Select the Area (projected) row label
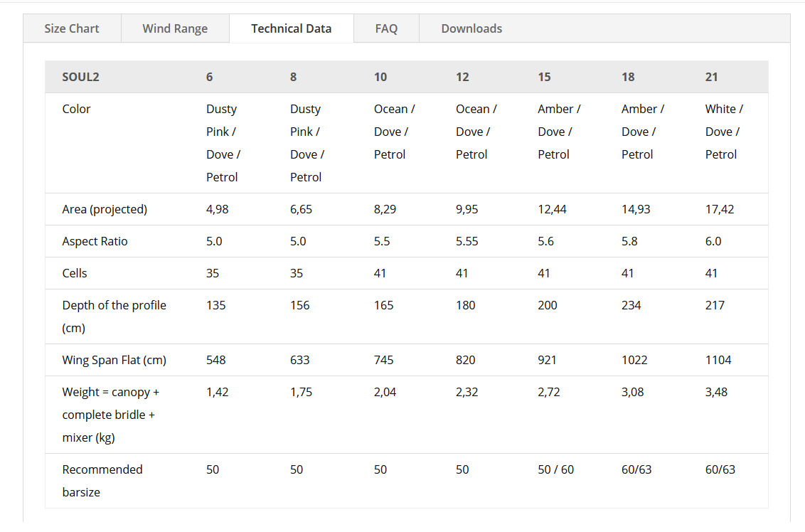The height and width of the screenshot is (532, 805). tap(105, 210)
